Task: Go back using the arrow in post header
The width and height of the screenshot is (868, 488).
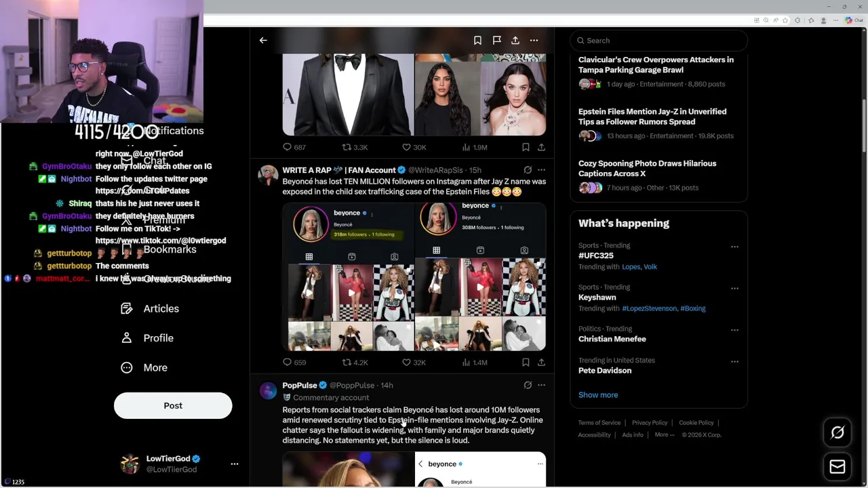Action: click(263, 41)
